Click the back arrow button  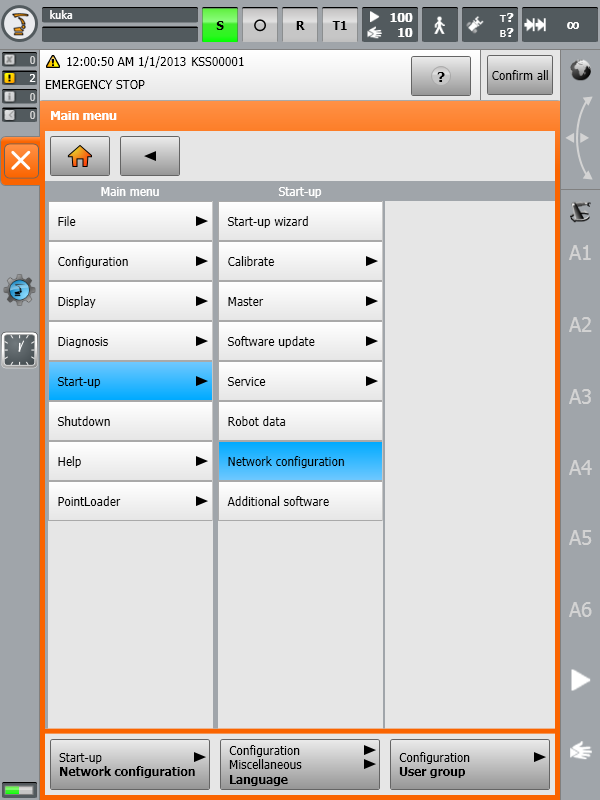tap(150, 157)
